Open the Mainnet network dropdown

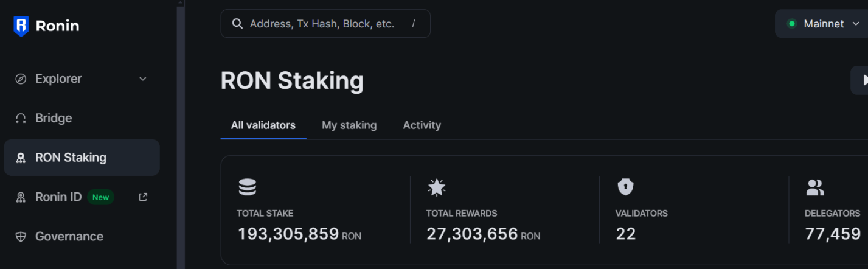pyautogui.click(x=822, y=24)
